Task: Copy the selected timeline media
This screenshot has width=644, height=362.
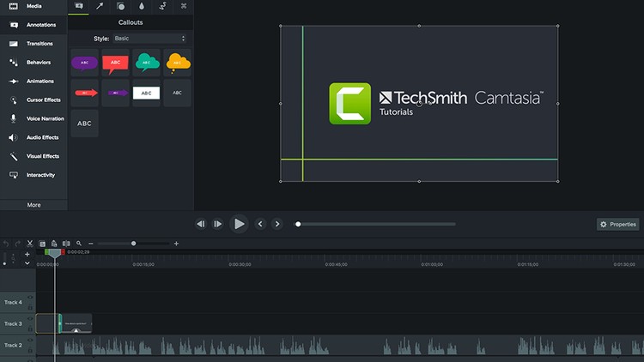Action: pyautogui.click(x=42, y=244)
